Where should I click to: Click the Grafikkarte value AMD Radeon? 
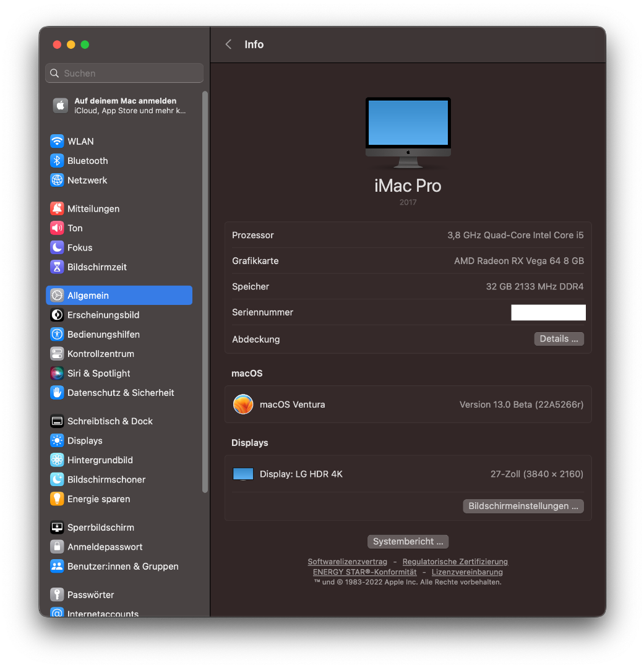[x=518, y=261]
